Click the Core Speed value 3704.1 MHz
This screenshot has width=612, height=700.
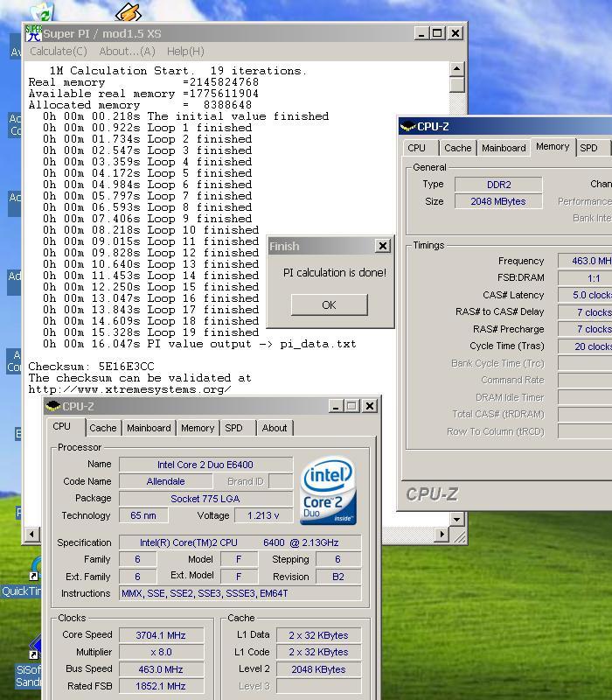point(161,635)
